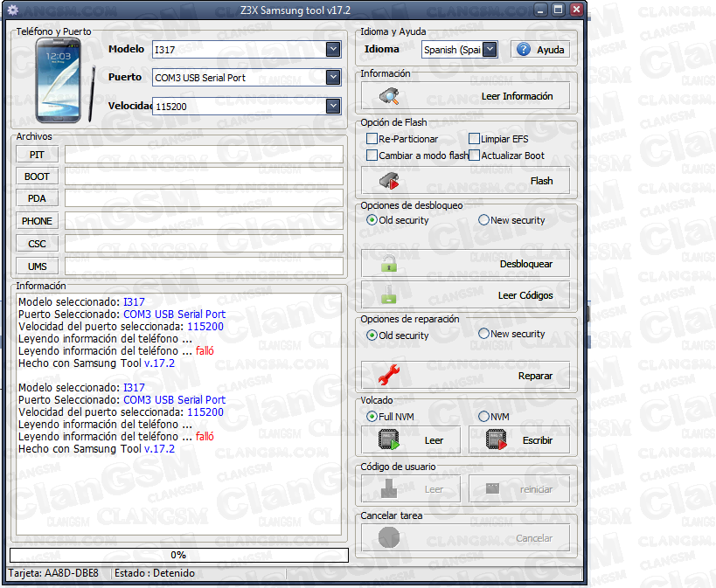Click the Modelo field showing I317
The width and height of the screenshot is (716, 588).
(247, 49)
